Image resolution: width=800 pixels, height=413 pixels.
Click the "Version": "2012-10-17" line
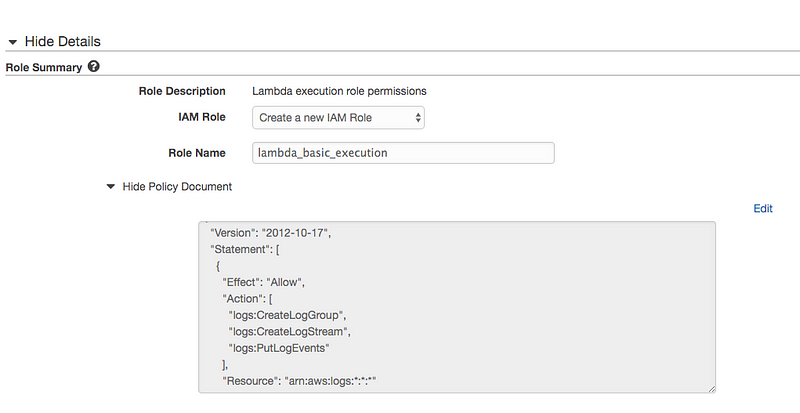pyautogui.click(x=270, y=233)
